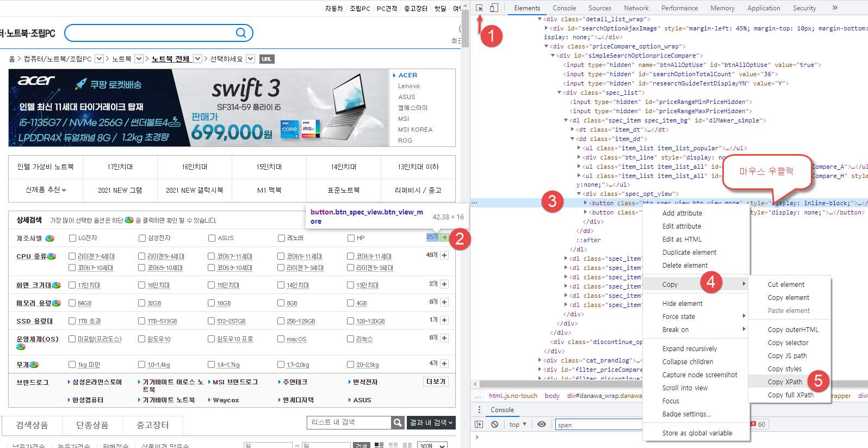Toggle the device toolbar icon in DevTools
Viewport: 868px width, 448px height.
[x=494, y=8]
